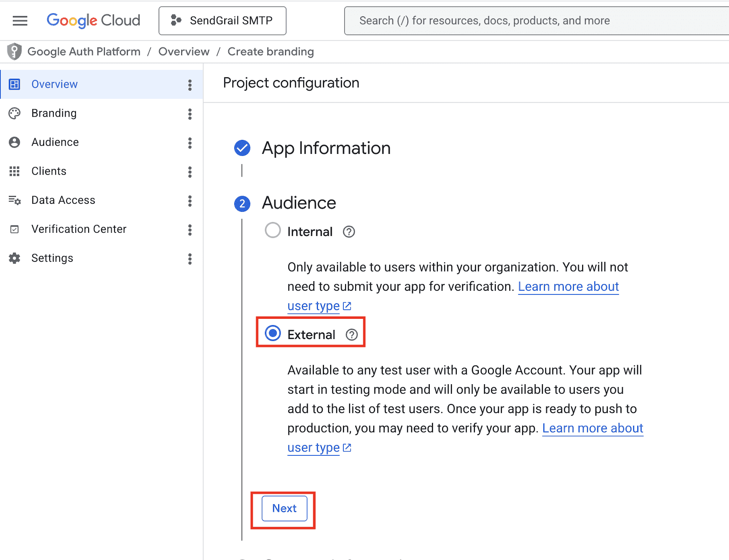Open the Overview sidebar item
729x560 pixels.
[101, 84]
